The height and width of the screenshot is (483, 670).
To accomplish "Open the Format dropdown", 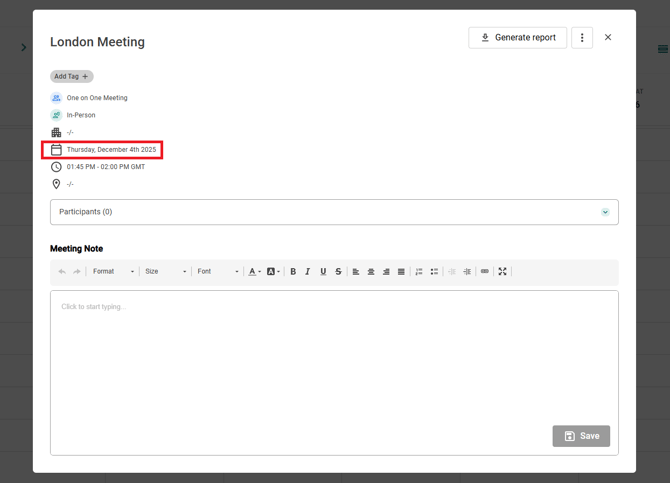I will point(113,271).
